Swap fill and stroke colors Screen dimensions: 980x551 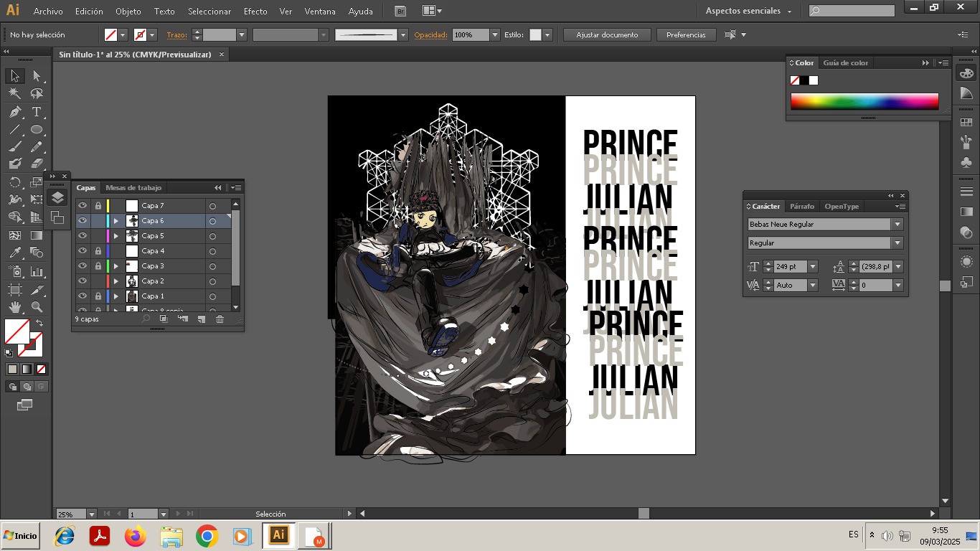[x=39, y=324]
